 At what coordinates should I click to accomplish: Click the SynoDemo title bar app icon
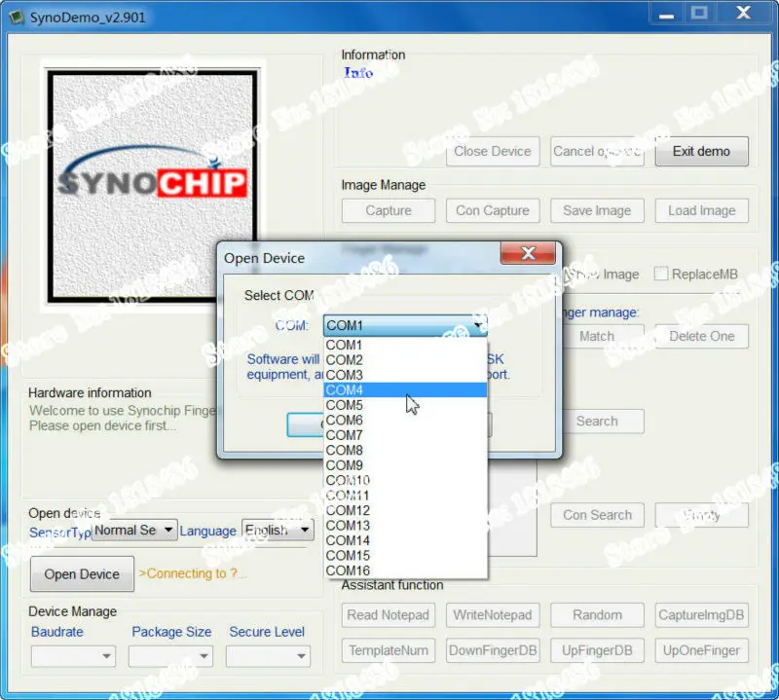coord(17,17)
